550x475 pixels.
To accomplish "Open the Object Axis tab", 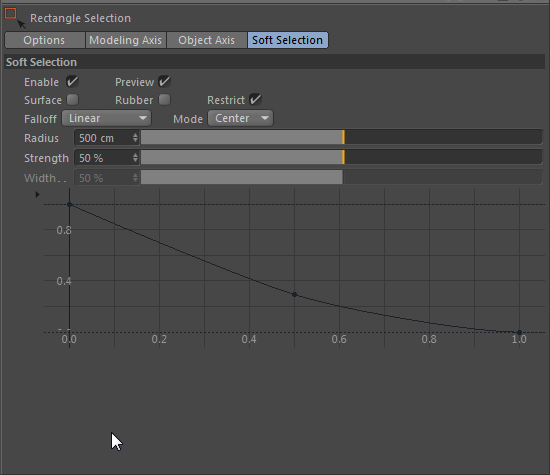I will click(x=207, y=40).
